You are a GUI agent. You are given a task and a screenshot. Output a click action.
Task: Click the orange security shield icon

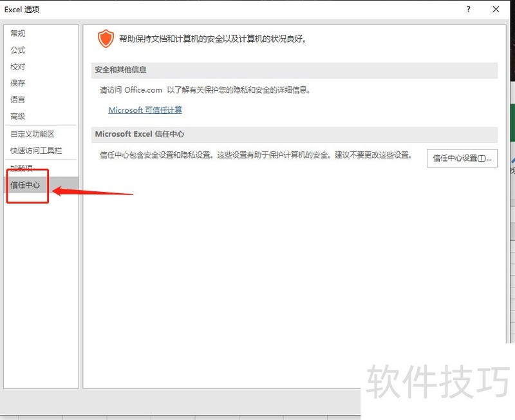click(x=106, y=39)
